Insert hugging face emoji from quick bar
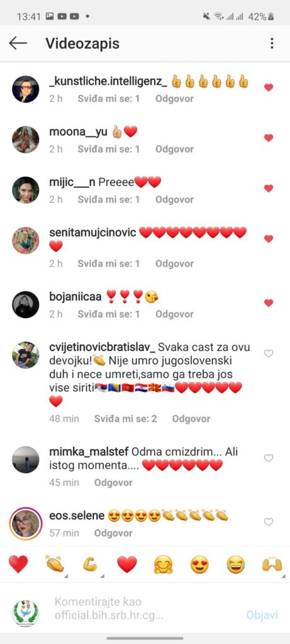The image size is (290, 644). pos(163,564)
